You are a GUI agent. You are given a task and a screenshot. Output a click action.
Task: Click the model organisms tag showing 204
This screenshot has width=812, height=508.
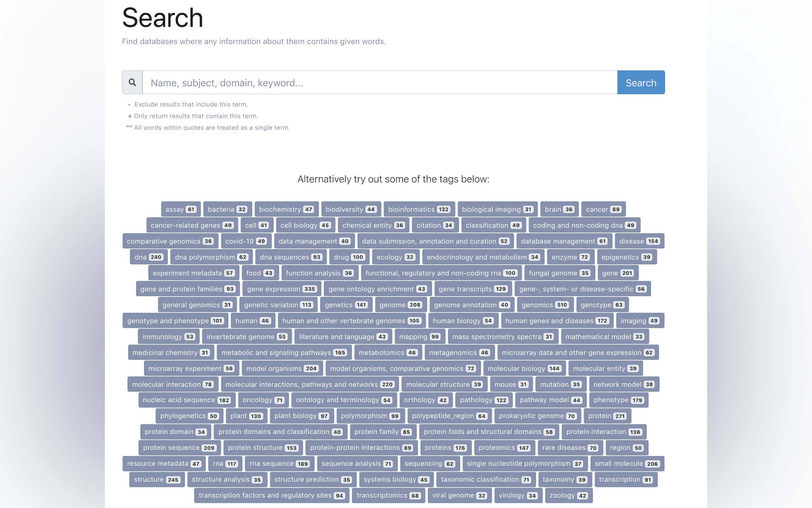[282, 369]
